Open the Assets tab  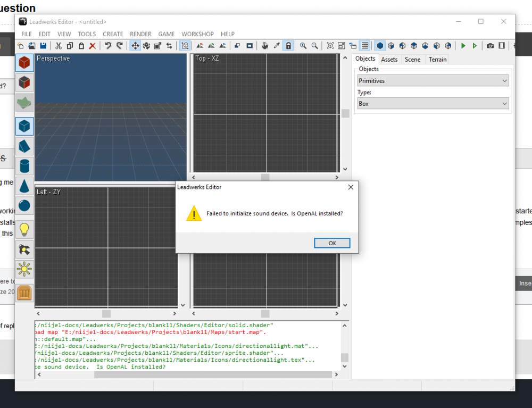[389, 60]
